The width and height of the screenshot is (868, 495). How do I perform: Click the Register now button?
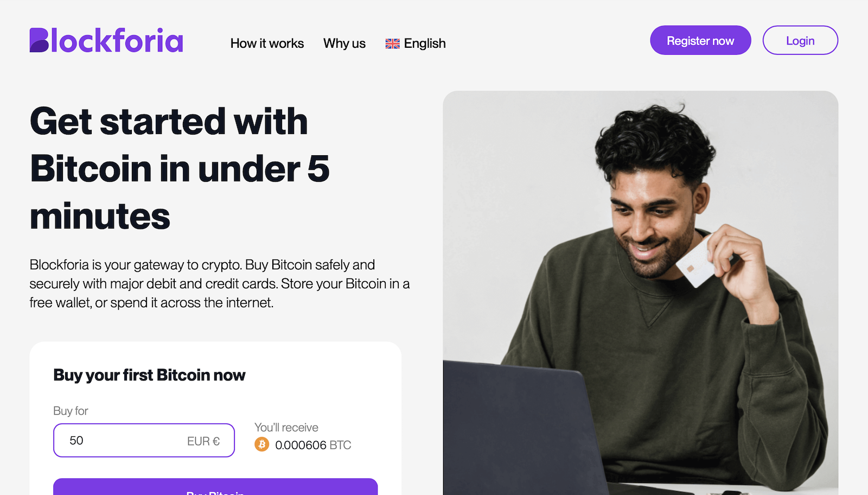700,40
